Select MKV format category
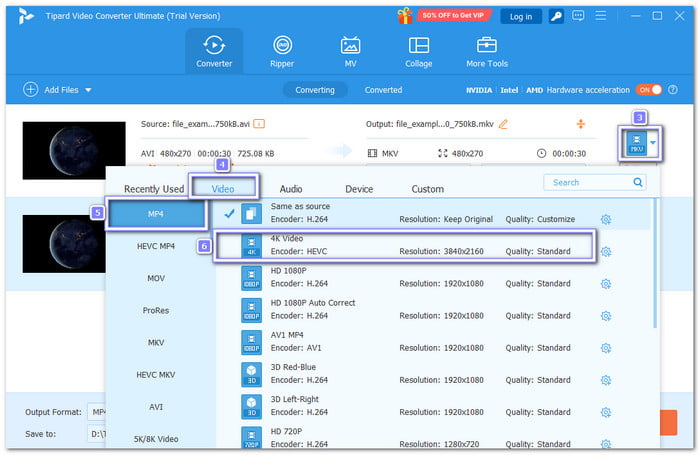Screen dimensions: 700x455 pos(156,342)
